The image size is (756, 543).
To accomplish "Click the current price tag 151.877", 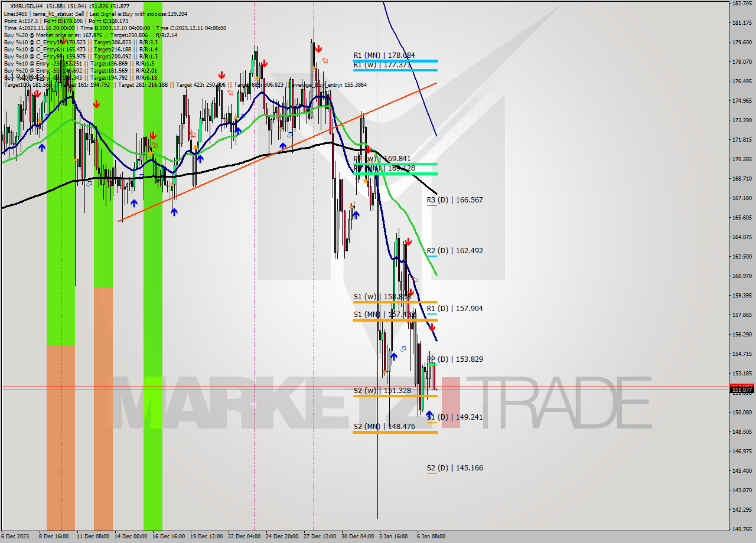I will pos(742,390).
